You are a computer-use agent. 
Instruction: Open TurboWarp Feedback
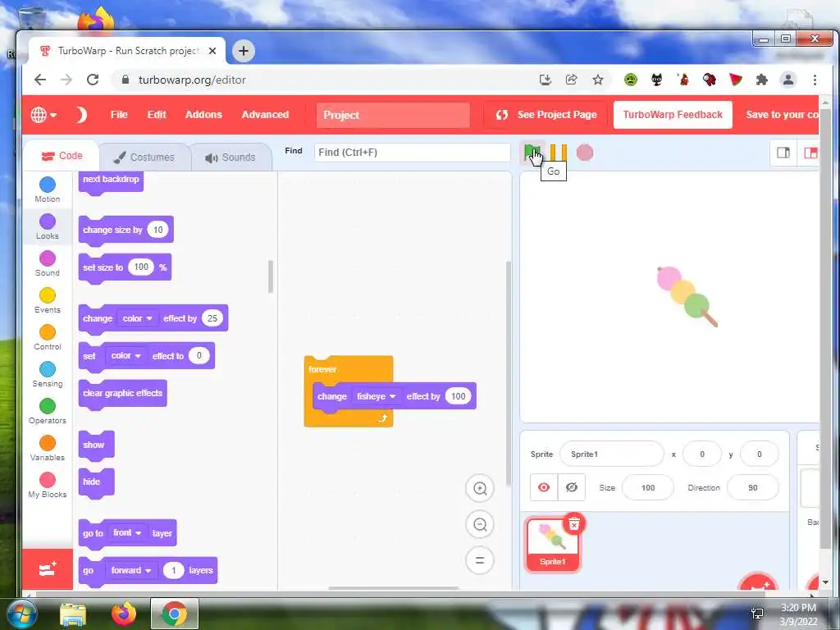click(673, 115)
